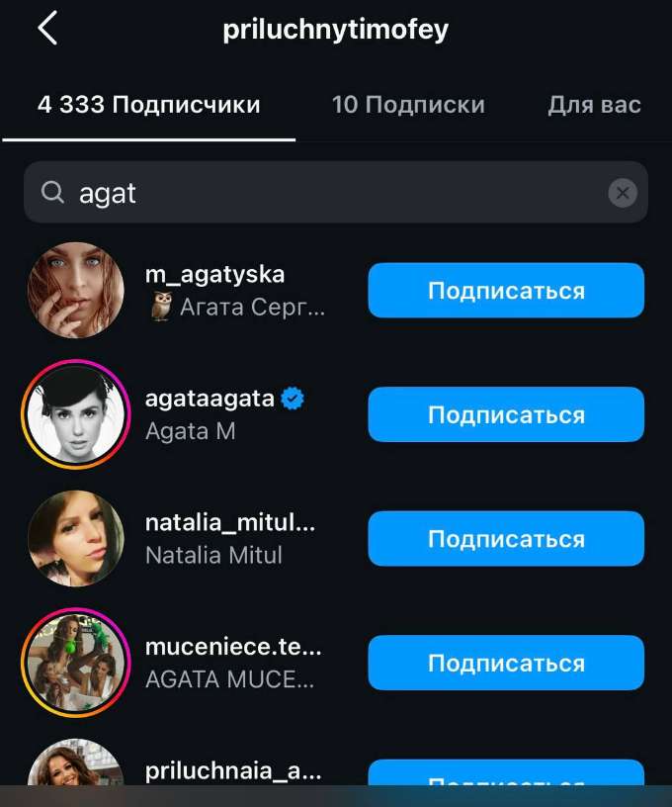Tap the verified badge next to agataagata
This screenshot has width=672, height=807.
(x=293, y=400)
